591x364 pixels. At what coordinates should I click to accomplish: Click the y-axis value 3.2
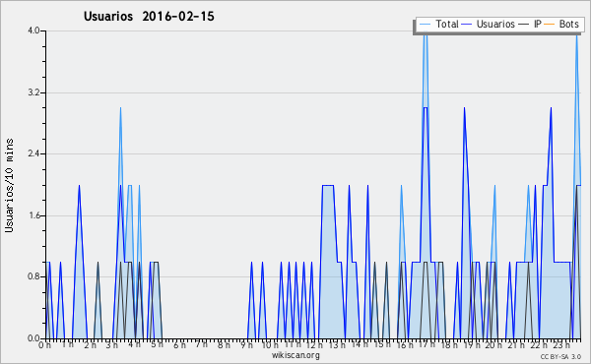tap(33, 92)
